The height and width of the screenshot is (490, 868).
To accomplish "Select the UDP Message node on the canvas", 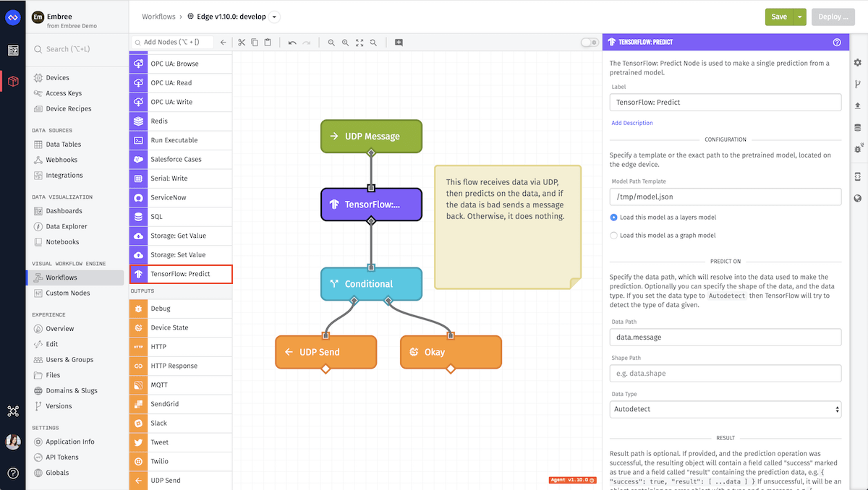I will point(371,136).
